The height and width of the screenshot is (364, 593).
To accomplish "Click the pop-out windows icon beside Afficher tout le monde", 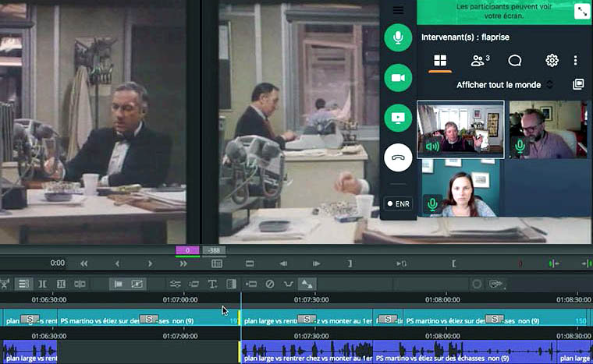I will [x=578, y=84].
